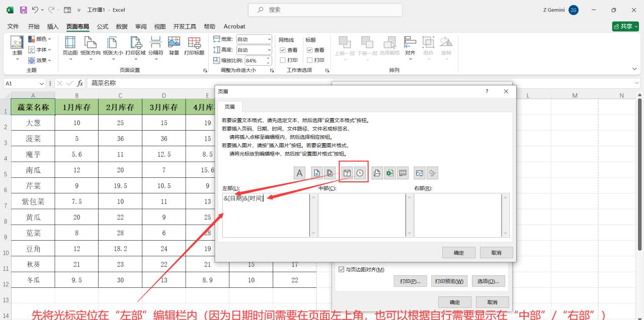Click the insert function fx icon
Screen dimensions: 644x320
[80, 83]
